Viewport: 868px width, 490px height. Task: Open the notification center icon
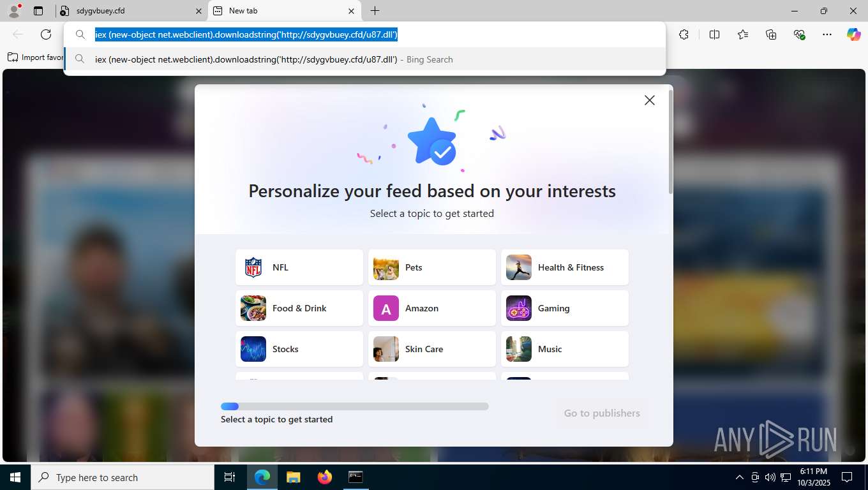point(847,477)
